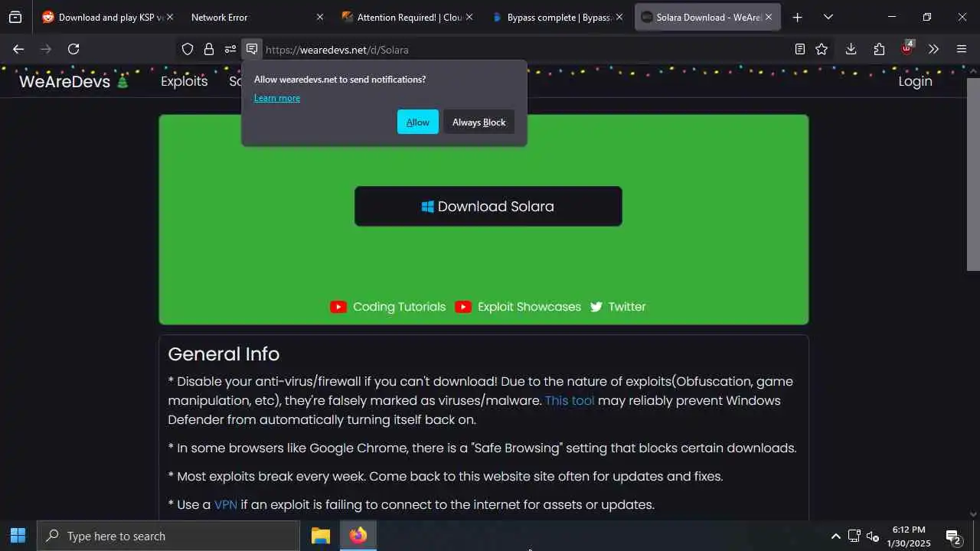
Task: Click the Firefox View icon
Action: (15, 17)
